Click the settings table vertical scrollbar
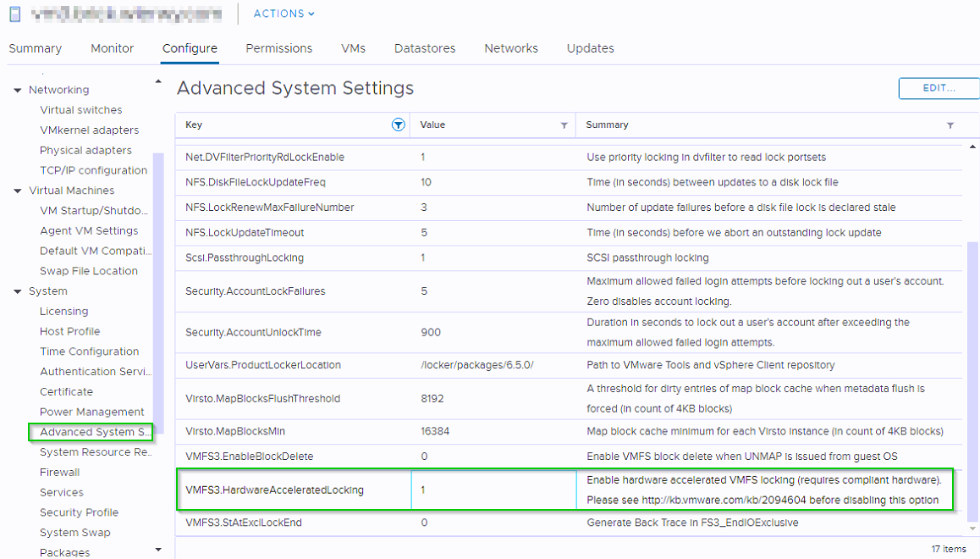Screen dimensions: 980x559 pos(971,381)
